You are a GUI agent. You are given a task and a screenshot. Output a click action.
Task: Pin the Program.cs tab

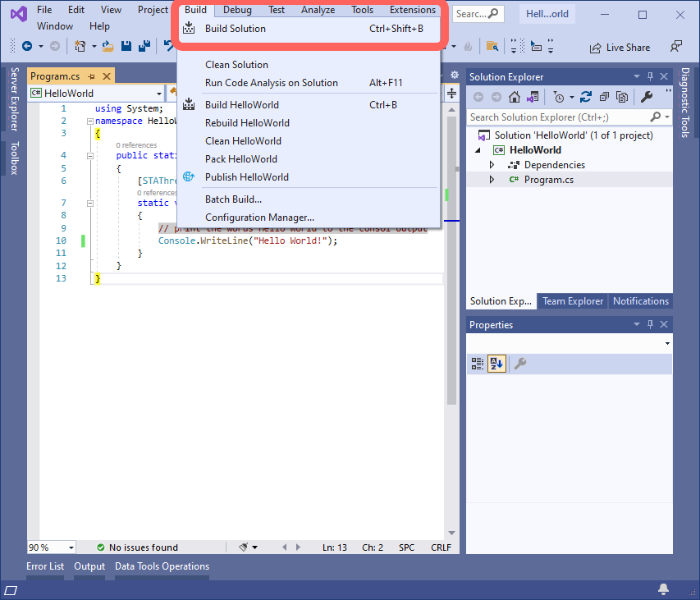tap(92, 77)
